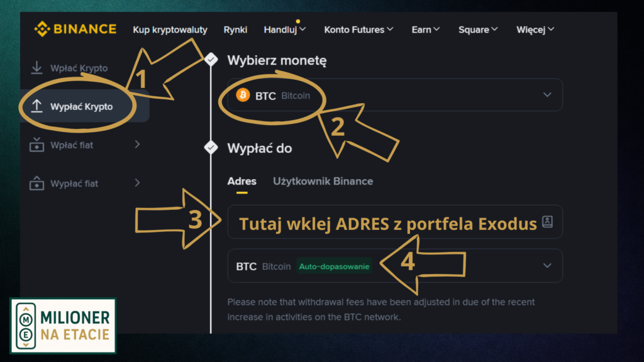Click the orange Bitcoin coin icon
This screenshot has height=362, width=644.
243,96
